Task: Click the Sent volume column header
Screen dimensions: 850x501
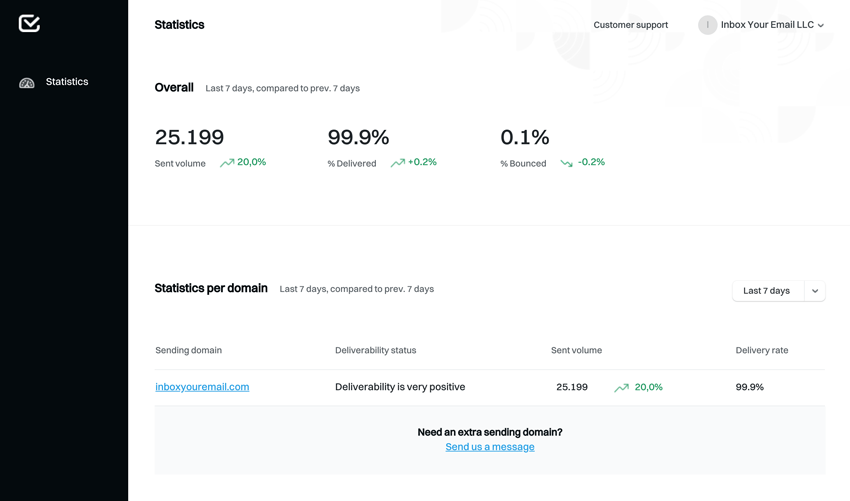Action: [576, 350]
